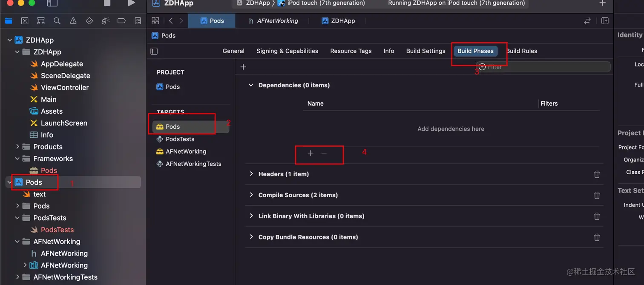644x285 pixels.
Task: Open the Assets catalog
Action: coord(52,111)
